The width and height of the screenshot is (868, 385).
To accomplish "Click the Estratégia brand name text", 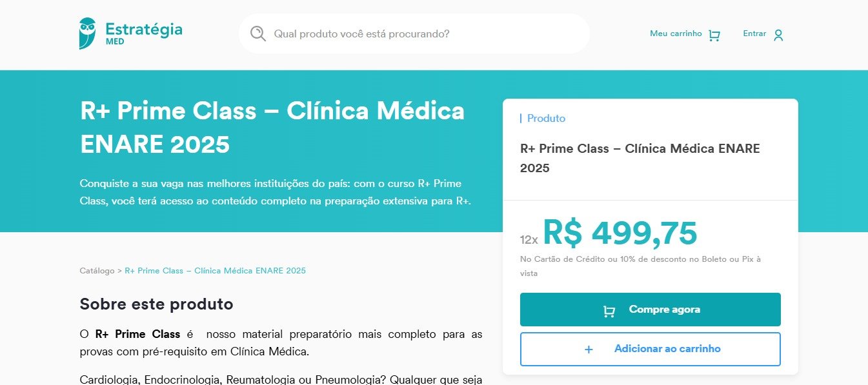I will point(143,29).
